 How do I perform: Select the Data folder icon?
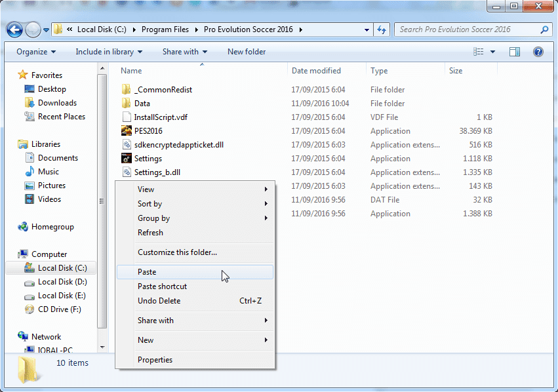[x=126, y=104]
